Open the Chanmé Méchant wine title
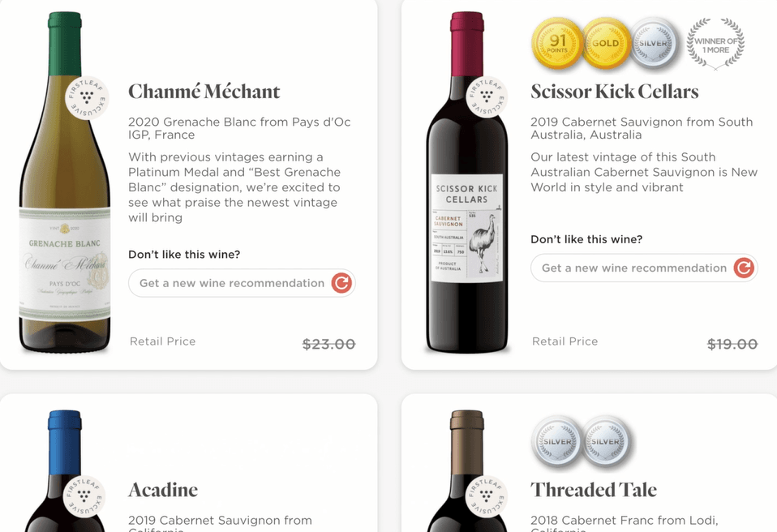The height and width of the screenshot is (532, 777). (x=204, y=92)
